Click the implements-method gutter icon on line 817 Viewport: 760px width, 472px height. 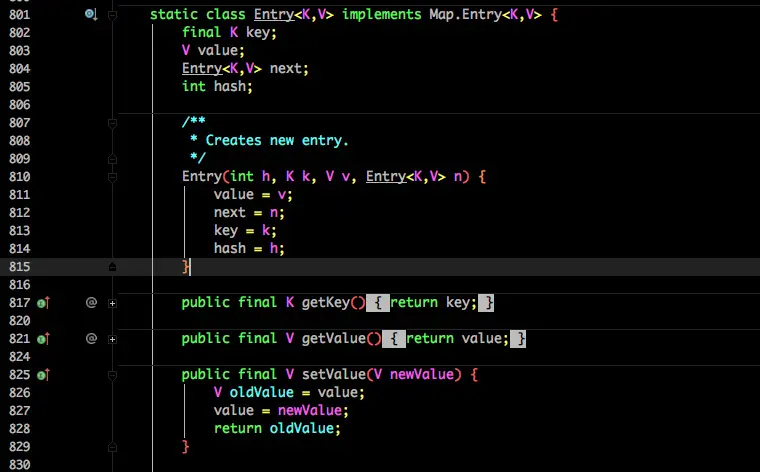click(43, 303)
